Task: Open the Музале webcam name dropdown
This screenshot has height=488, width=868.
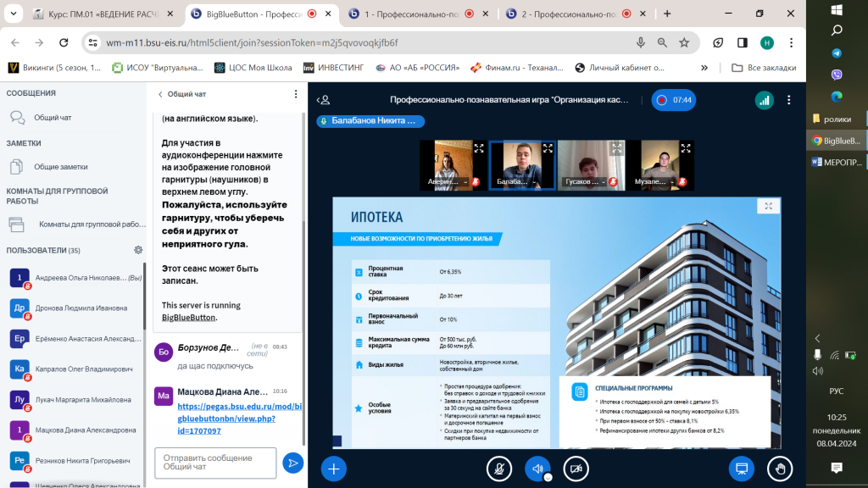Action: click(654, 181)
